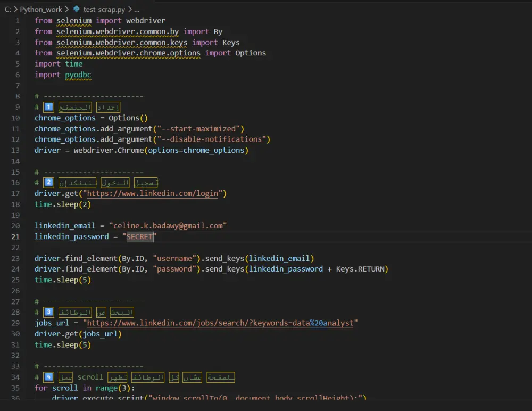Image resolution: width=532 pixels, height=411 pixels.
Task: Click line number 35 in the gutter
Action: point(15,388)
